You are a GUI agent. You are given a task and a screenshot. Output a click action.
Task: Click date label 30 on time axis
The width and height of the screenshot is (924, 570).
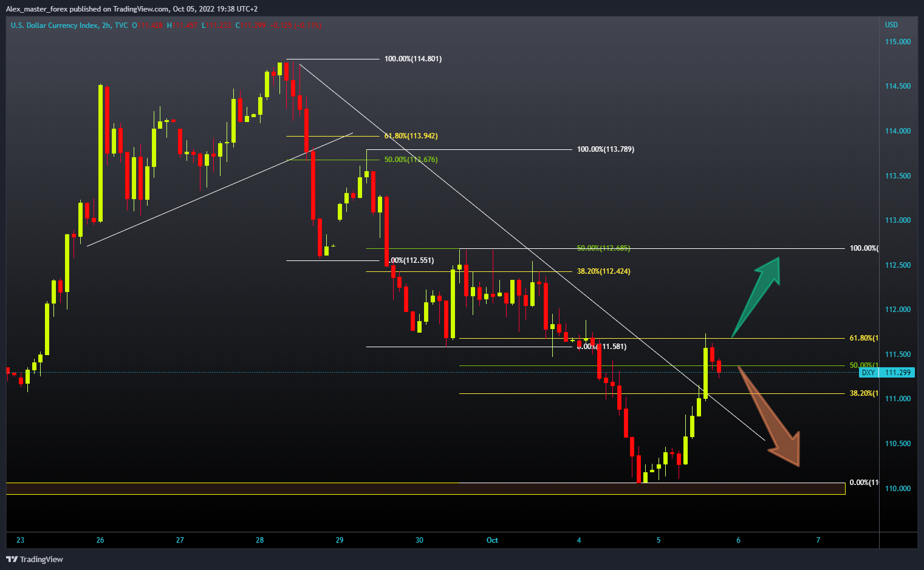419,540
